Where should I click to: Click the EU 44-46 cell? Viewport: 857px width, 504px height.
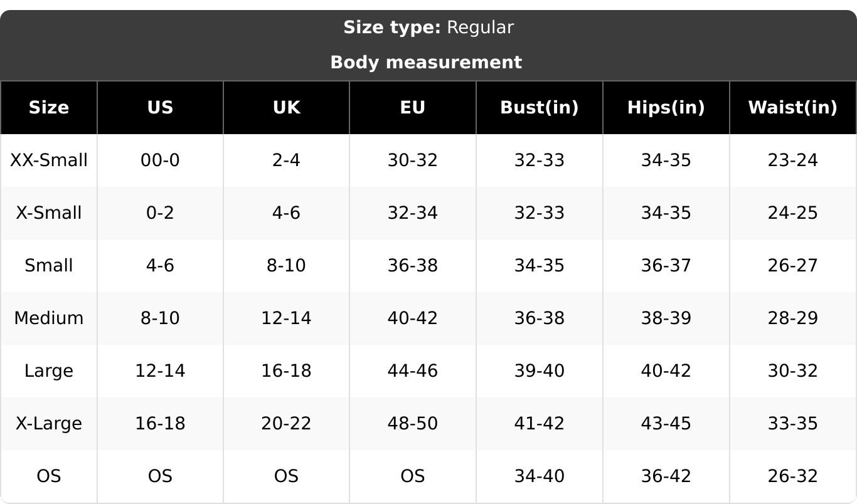[412, 370]
